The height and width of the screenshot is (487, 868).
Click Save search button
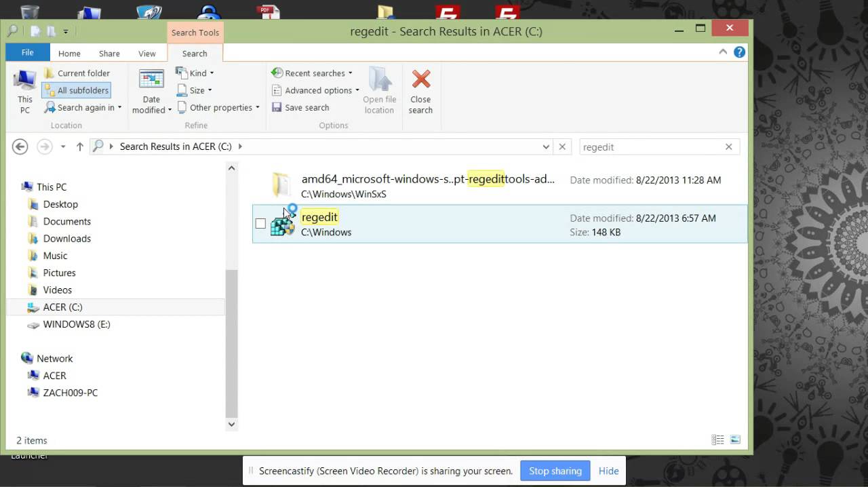pos(300,107)
